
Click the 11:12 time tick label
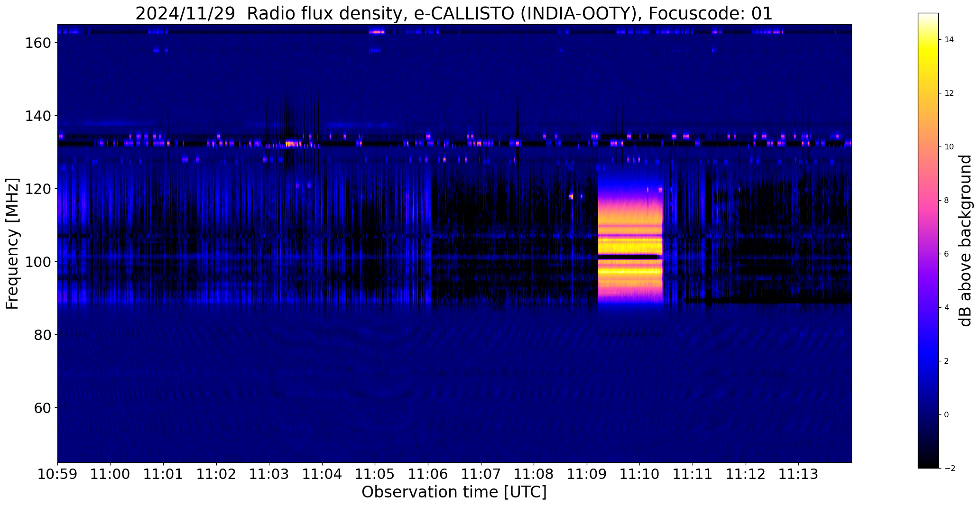pyautogui.click(x=746, y=474)
